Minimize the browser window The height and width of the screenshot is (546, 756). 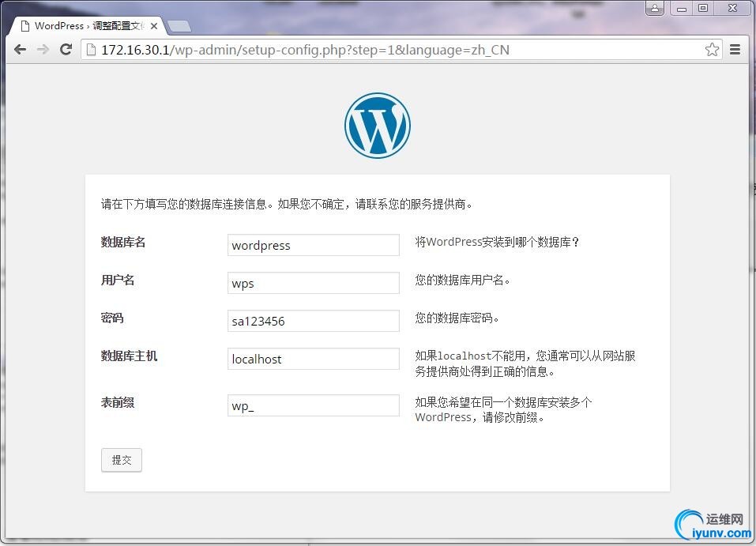point(681,8)
